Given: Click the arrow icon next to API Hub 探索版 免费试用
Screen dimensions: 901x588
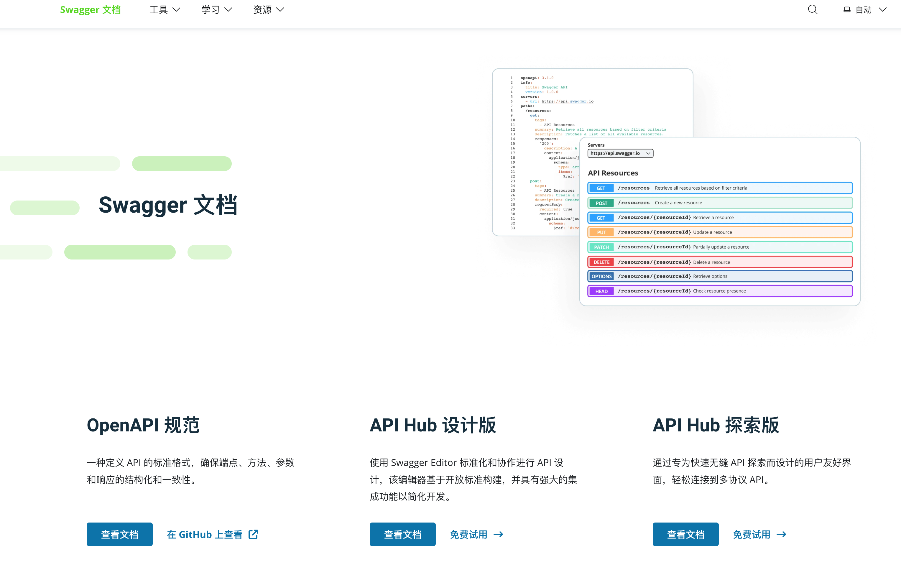Looking at the screenshot, I should pos(781,534).
